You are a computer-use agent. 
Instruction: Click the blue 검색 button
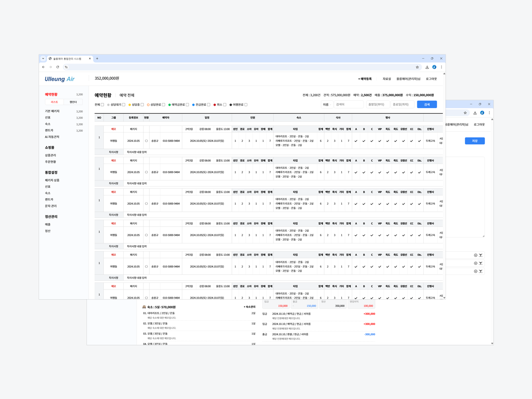(426, 105)
